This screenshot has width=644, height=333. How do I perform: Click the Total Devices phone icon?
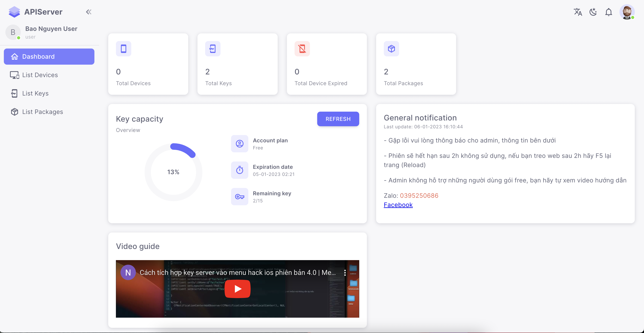click(x=124, y=49)
